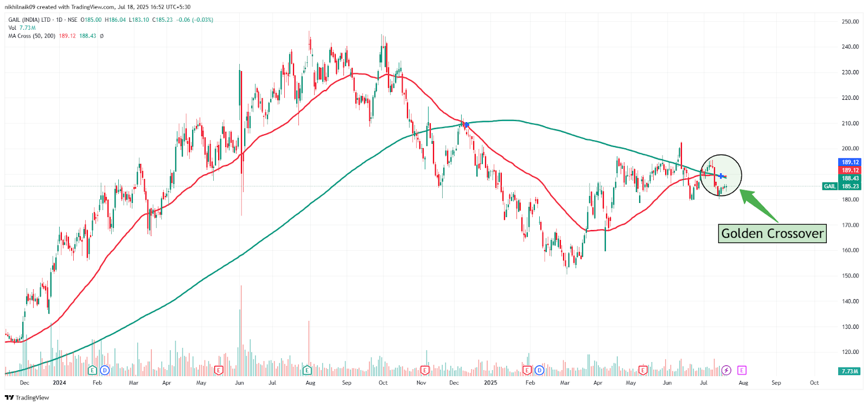Open the green earnings marker near Aug 2024
The image size is (868, 406).
(307, 370)
